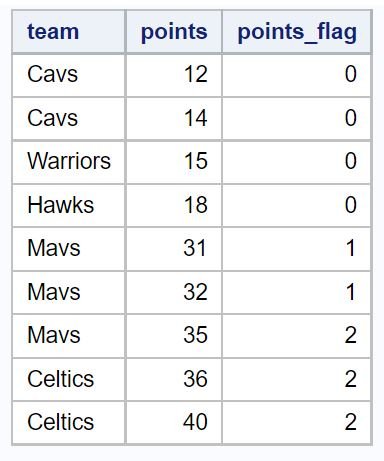Click the Mavs cell with 35 points

pyautogui.click(x=69, y=336)
